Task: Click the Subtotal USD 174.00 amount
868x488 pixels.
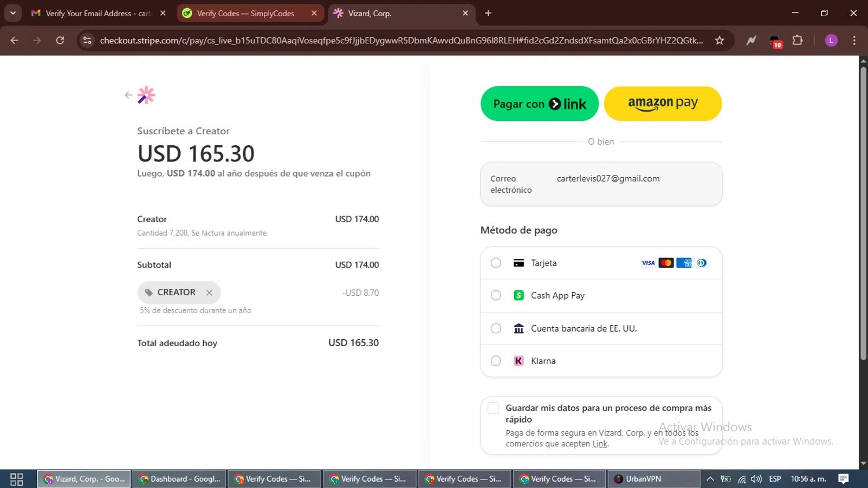Action: [x=357, y=265]
